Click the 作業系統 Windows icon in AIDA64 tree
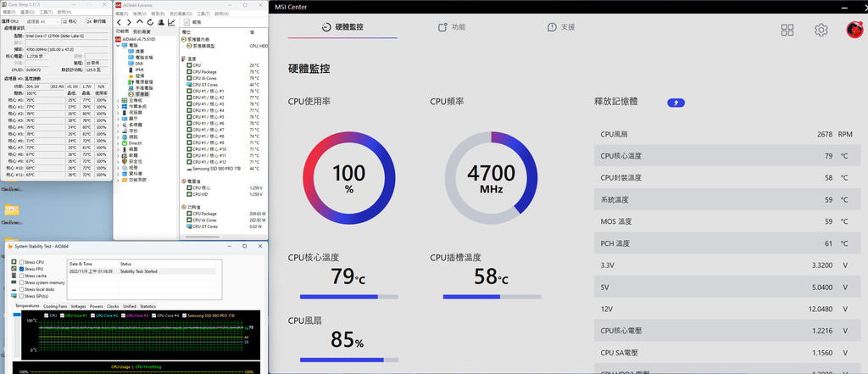Viewport: 868px width, 374px height. pos(125,106)
